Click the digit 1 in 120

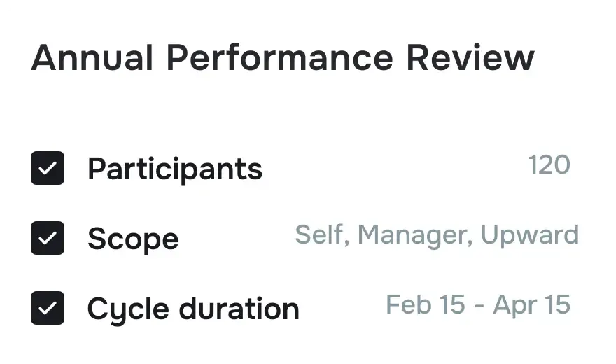(x=533, y=165)
